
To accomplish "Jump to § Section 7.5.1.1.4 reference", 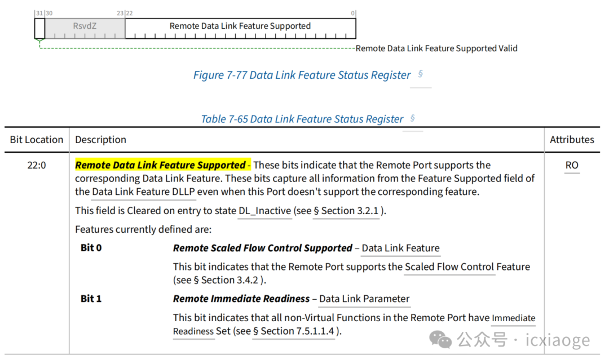I will (293, 331).
